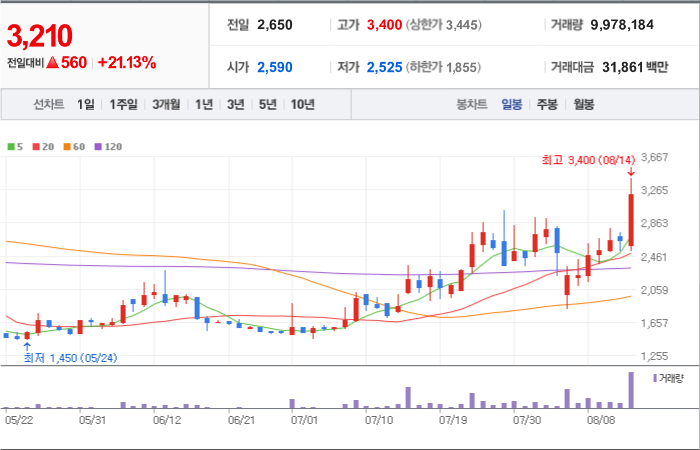Click the green 5-day moving average legend

click(16, 147)
